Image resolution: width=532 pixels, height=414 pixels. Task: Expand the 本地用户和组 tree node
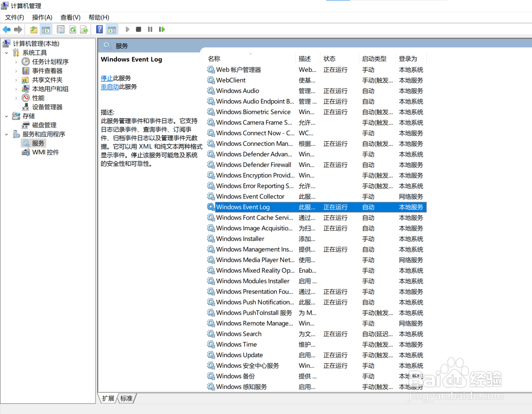pos(16,89)
